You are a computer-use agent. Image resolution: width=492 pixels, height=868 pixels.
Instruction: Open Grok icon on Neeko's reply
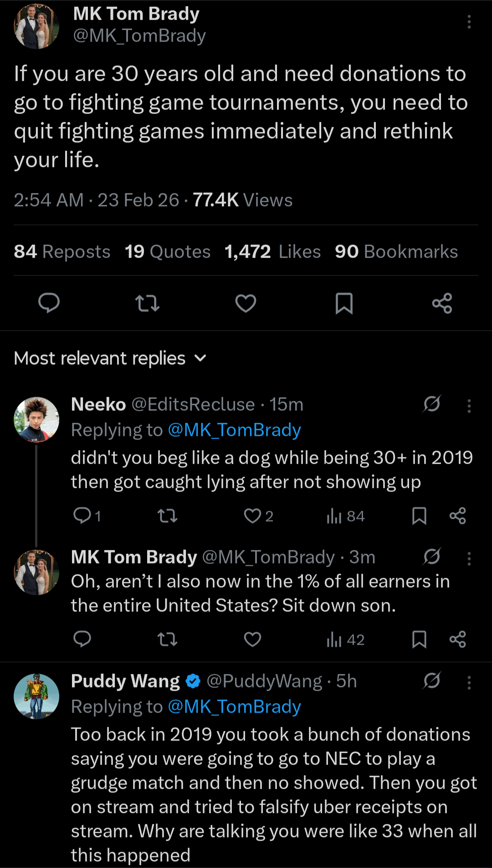(x=431, y=404)
